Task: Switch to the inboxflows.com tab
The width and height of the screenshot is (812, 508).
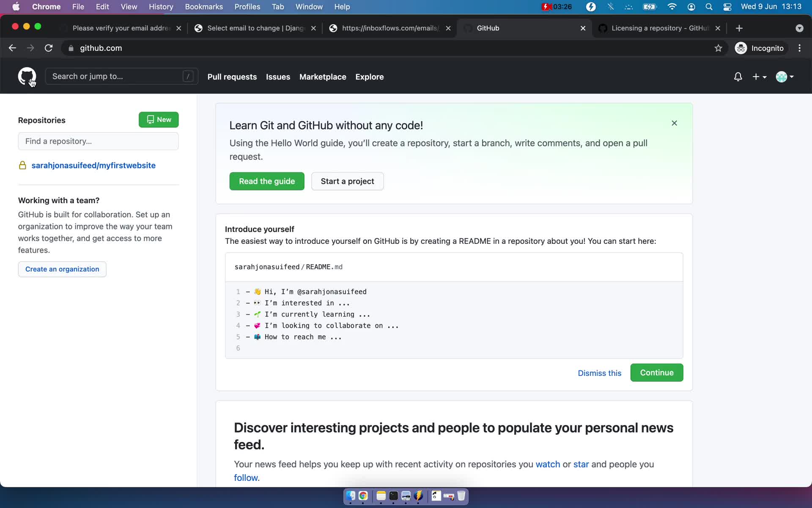Action: (x=390, y=28)
